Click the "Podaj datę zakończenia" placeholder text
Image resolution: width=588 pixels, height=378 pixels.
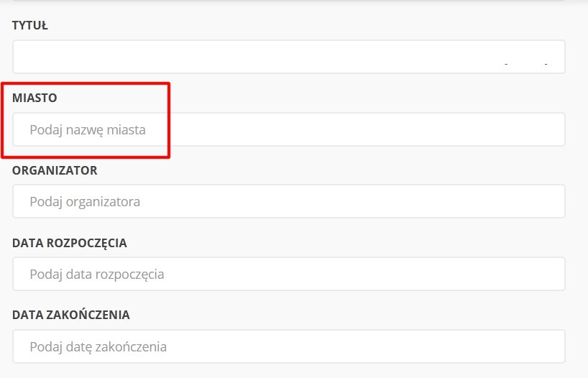(98, 346)
